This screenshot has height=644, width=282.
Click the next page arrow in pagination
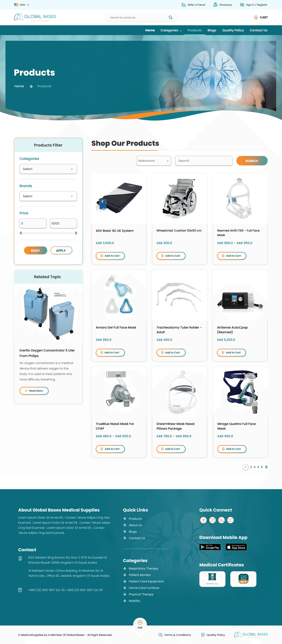click(266, 467)
